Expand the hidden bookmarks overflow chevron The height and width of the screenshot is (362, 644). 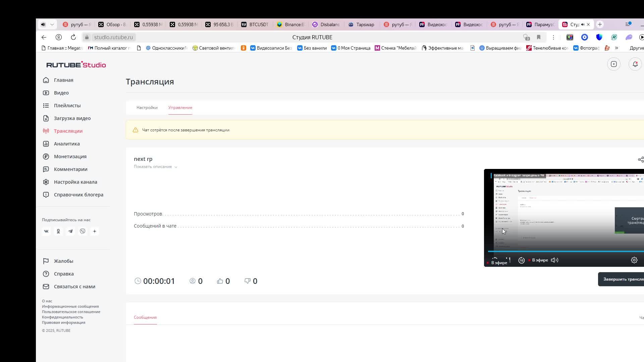click(x=616, y=48)
